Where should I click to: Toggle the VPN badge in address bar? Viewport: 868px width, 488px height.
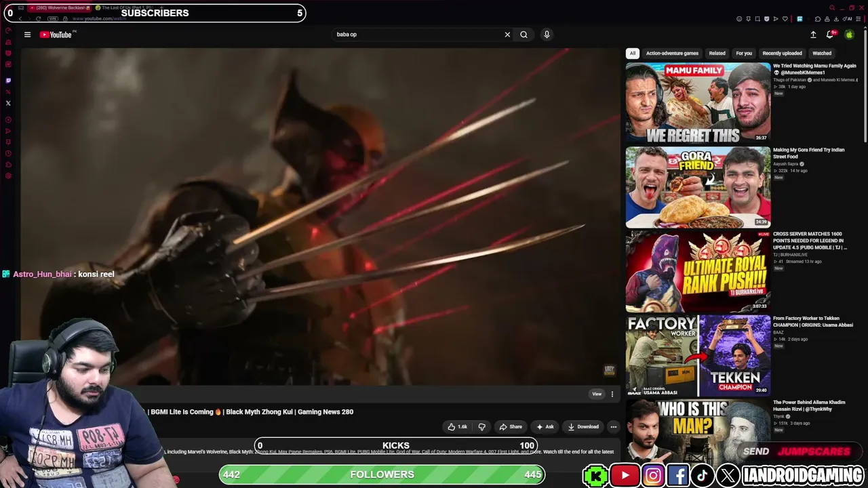(x=53, y=19)
